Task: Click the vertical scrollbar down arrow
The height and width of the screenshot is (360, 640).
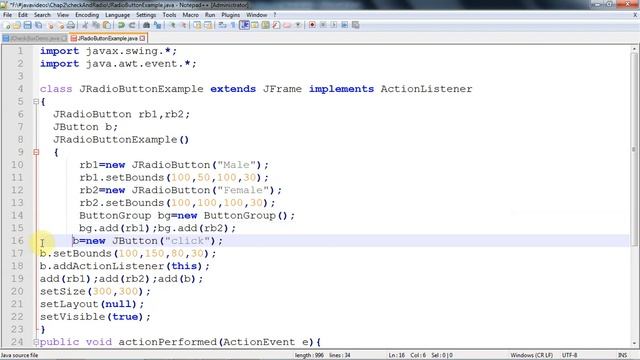Action: (634, 343)
